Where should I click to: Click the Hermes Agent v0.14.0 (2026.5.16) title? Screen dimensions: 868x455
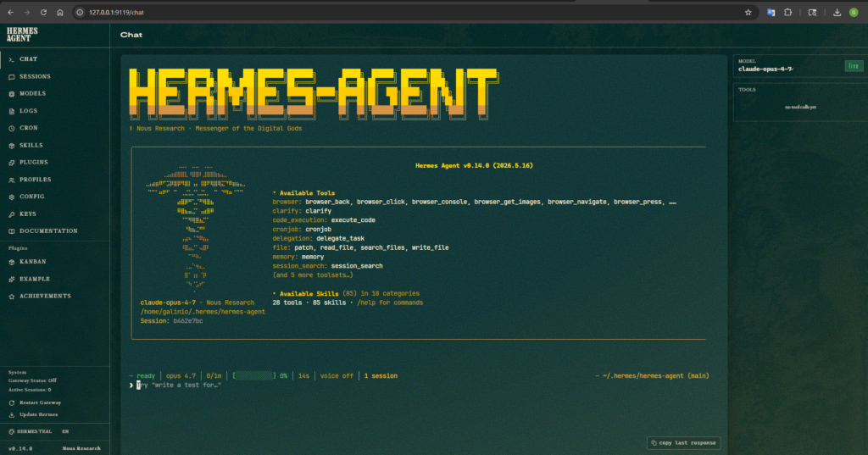click(475, 165)
